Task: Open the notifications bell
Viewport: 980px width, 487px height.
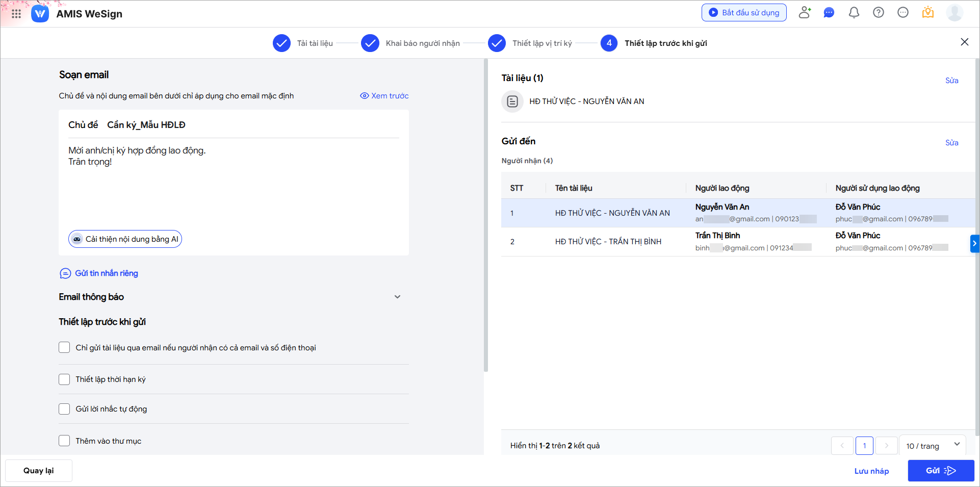Action: click(854, 13)
